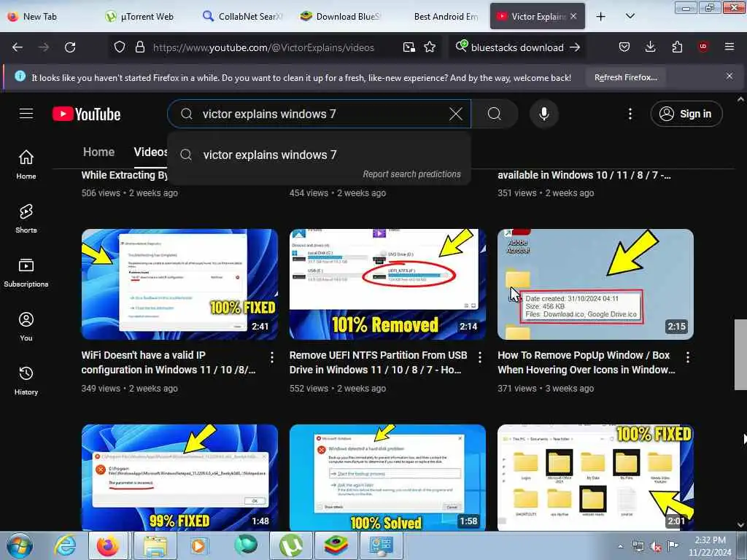Bookmark this page with star icon
The width and height of the screenshot is (747, 560).
coord(430,47)
